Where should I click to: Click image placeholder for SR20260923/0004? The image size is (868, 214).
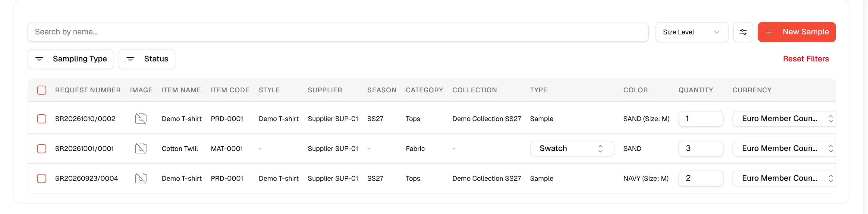click(141, 178)
